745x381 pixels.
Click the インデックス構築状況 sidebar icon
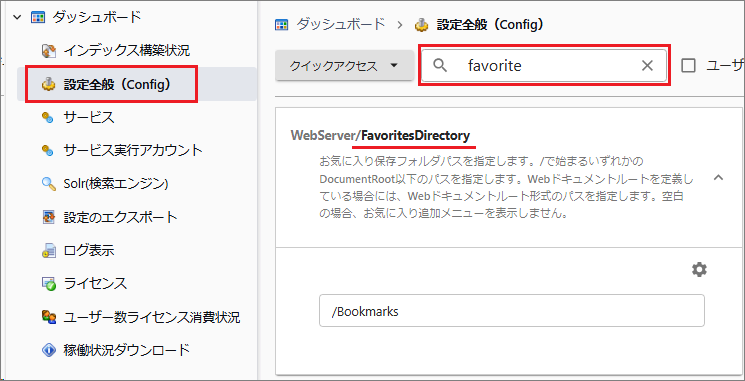coord(48,50)
